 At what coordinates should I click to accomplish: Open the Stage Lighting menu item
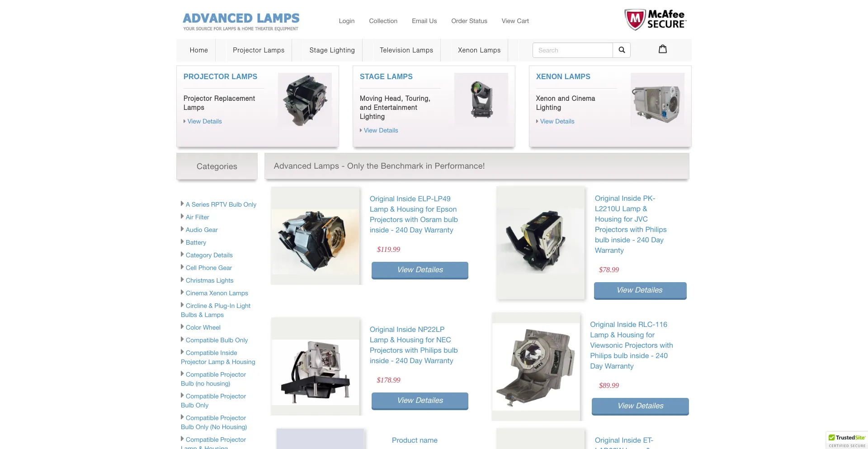[x=332, y=50]
